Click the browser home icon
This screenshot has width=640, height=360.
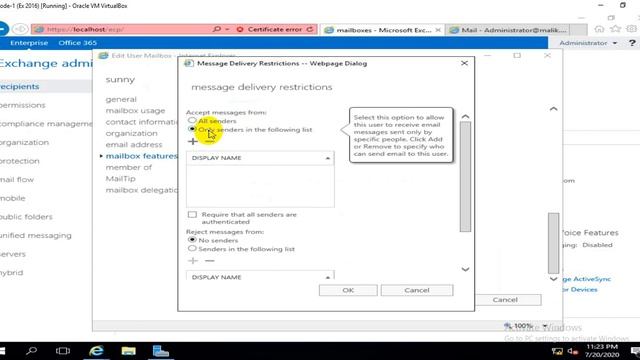tap(599, 29)
